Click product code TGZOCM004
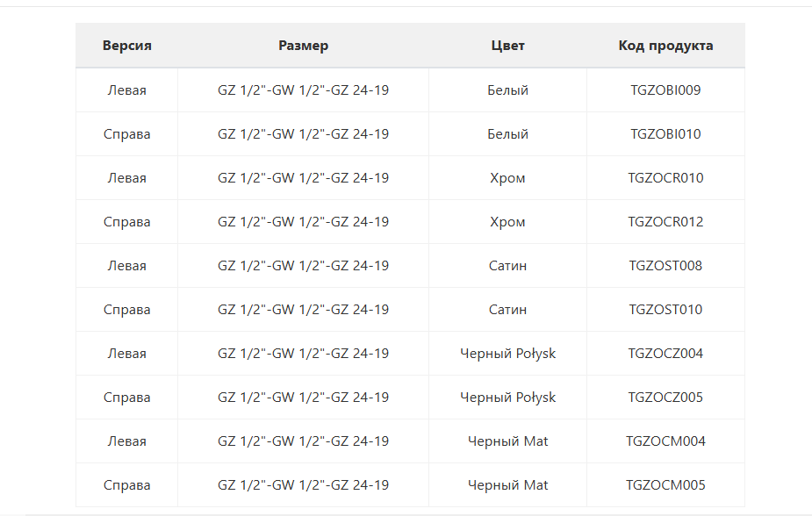The height and width of the screenshot is (516, 812). click(665, 441)
